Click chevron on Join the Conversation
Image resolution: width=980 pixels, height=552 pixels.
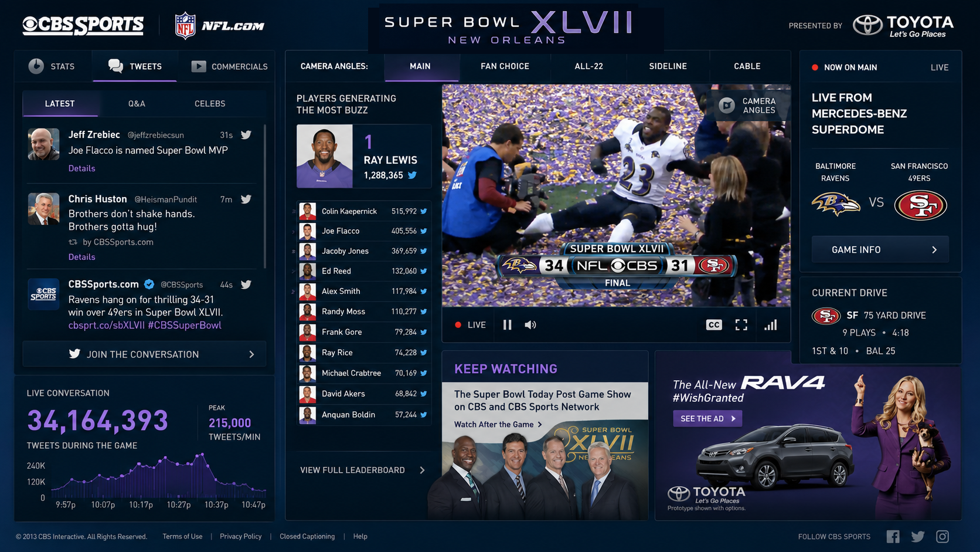pyautogui.click(x=251, y=354)
